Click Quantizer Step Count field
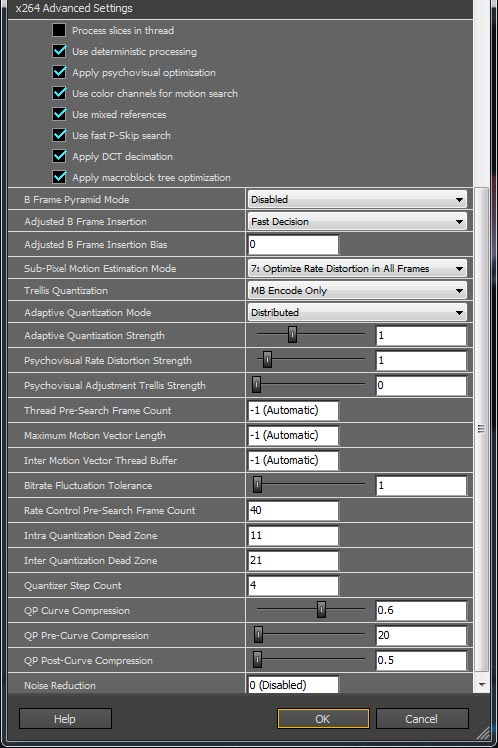This screenshot has width=498, height=748. click(x=293, y=585)
